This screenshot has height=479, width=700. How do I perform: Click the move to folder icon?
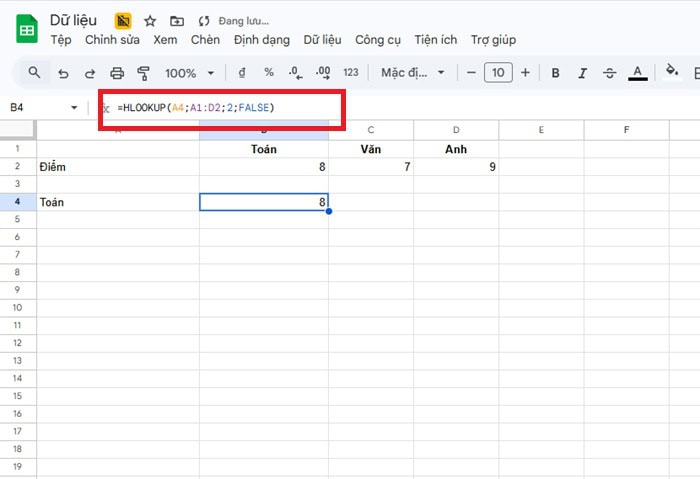pyautogui.click(x=177, y=20)
